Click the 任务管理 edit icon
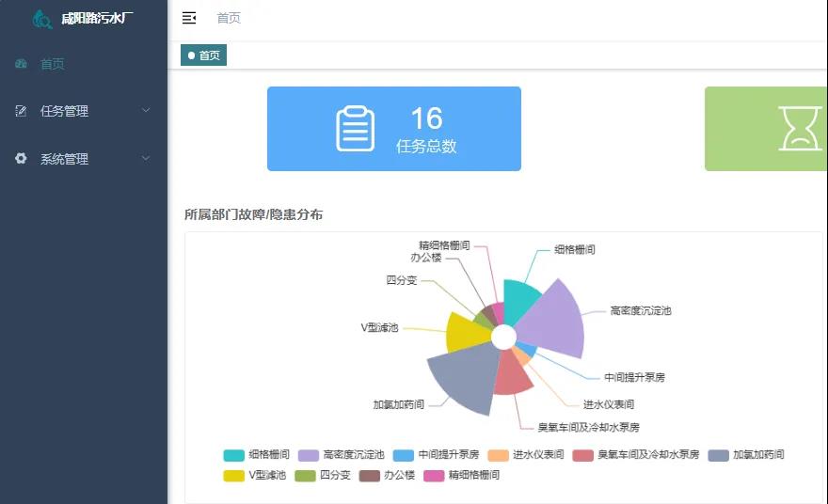This screenshot has height=504, width=828. [21, 111]
